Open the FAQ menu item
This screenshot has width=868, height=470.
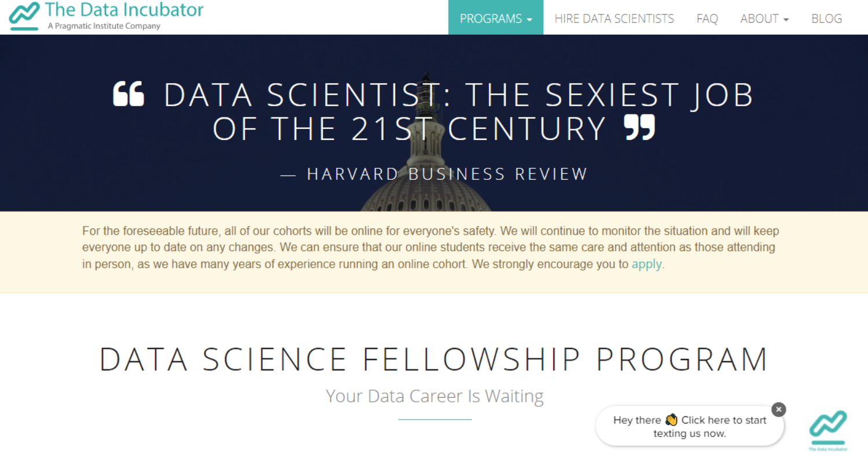[707, 18]
